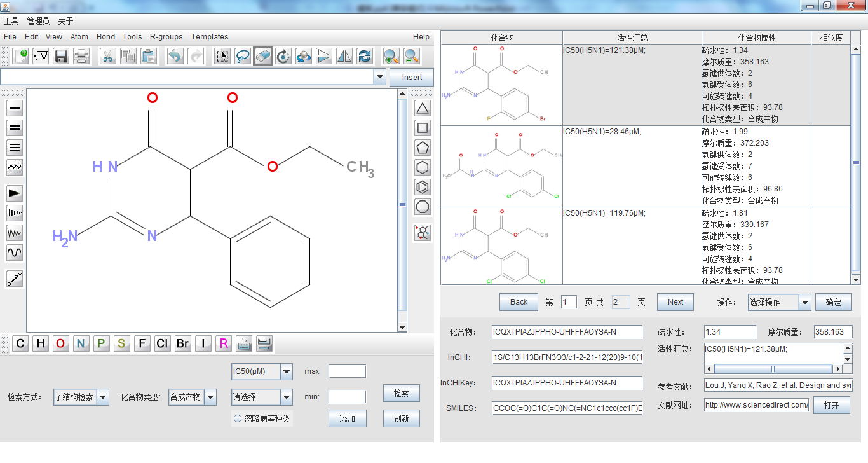Click the 添加 add button
The width and height of the screenshot is (868, 463).
point(348,418)
